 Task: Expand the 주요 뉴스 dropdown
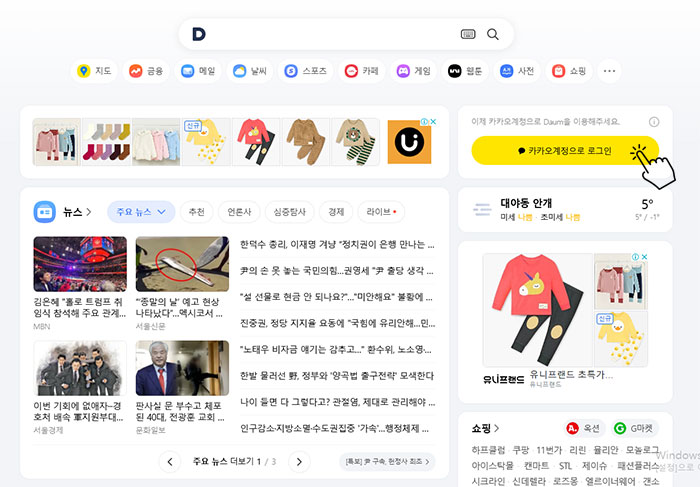[141, 212]
